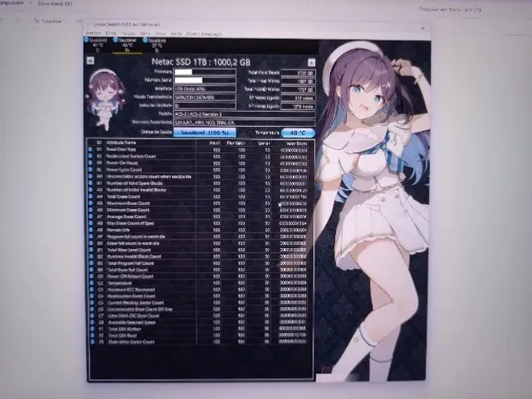
Task: Click the Letra da Unidade field
Action: click(x=205, y=105)
